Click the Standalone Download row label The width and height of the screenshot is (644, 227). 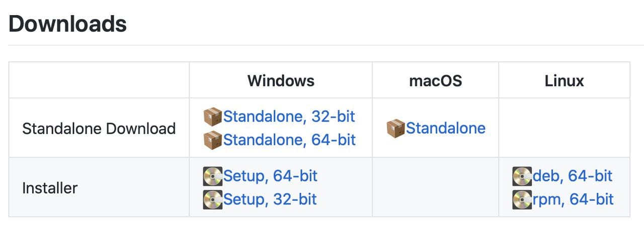[x=99, y=129]
